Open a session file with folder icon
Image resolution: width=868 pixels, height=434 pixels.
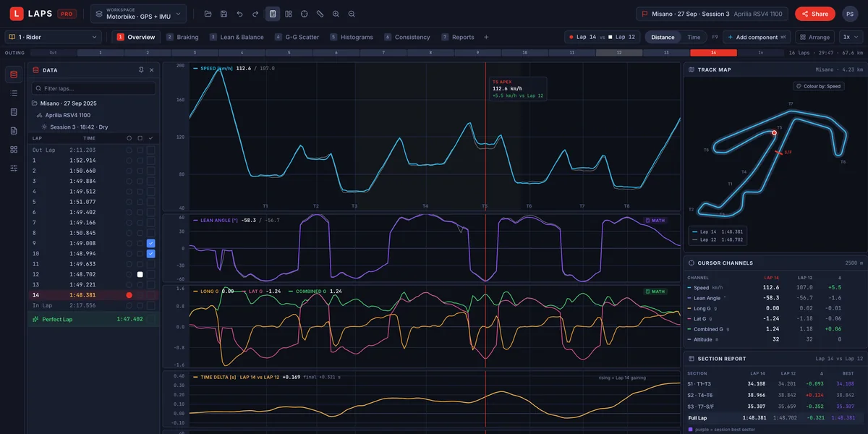pos(208,14)
